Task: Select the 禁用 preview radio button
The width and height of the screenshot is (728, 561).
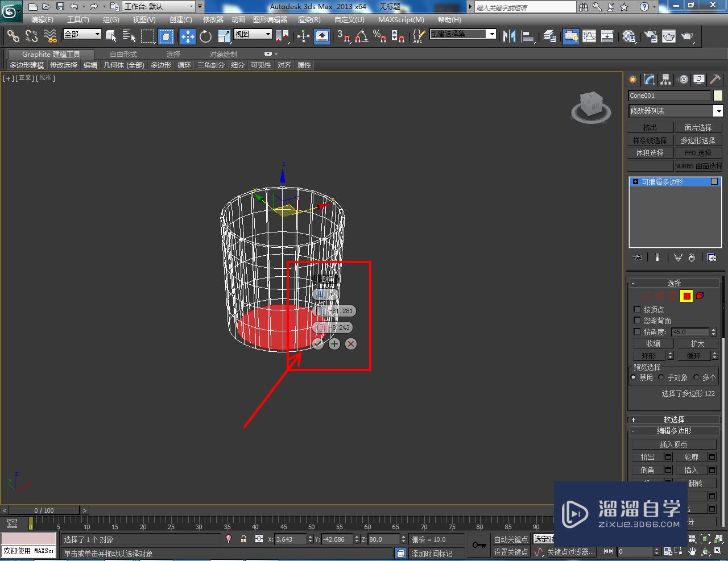Action: point(634,377)
